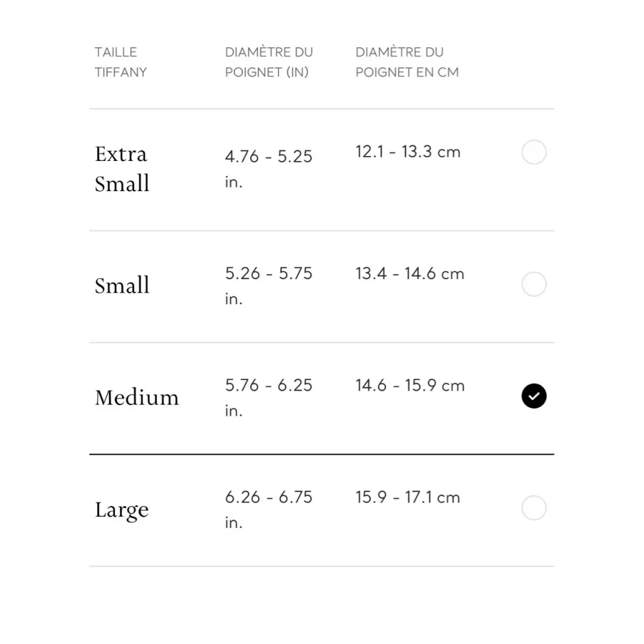Click the Medium size label
This screenshot has width=644, height=644.
(136, 397)
